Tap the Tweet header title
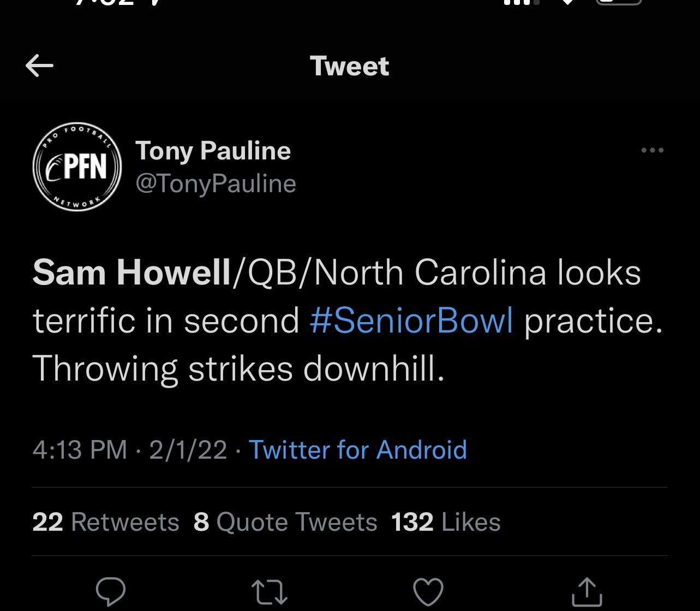The height and width of the screenshot is (611, 700). pos(350,66)
